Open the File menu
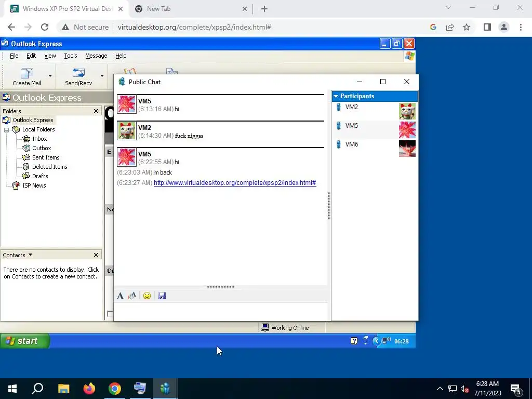This screenshot has height=399, width=532. (14, 56)
